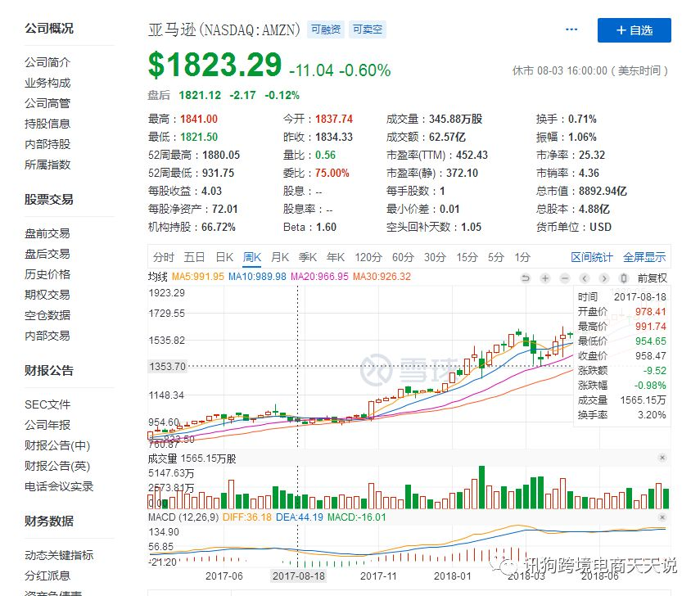This screenshot has height=596, width=700.
Task: Open 财报公告(英) in the sidebar
Action: (x=57, y=466)
